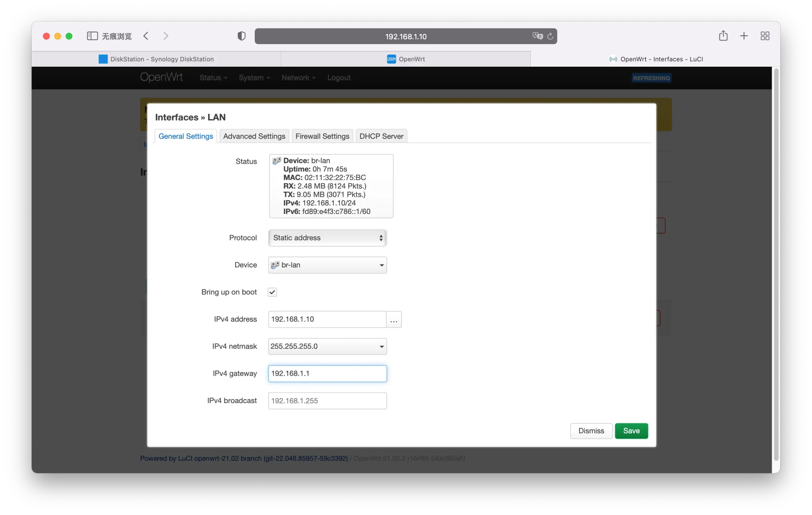Image resolution: width=812 pixels, height=515 pixels.
Task: Open the Device dropdown showing br-lan
Action: 327,265
